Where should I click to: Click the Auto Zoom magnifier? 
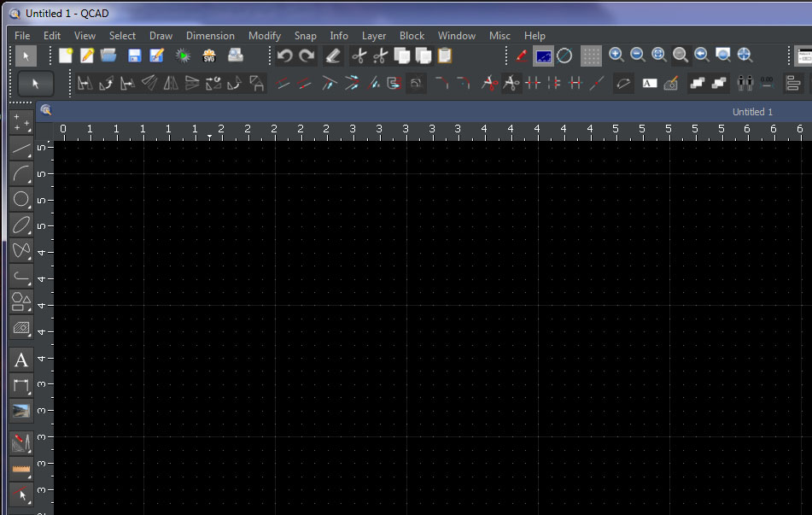click(658, 55)
